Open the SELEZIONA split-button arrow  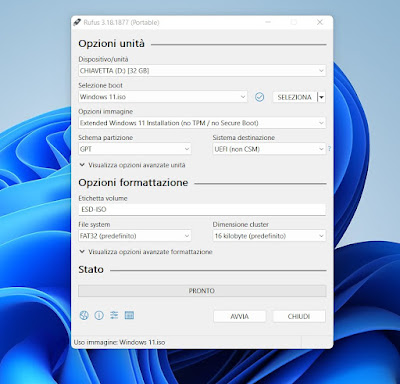coord(321,97)
